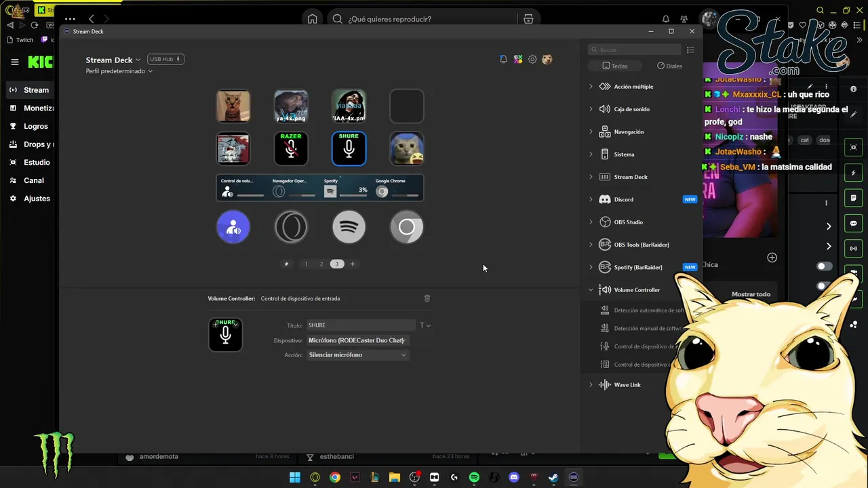
Task: Click the Opera browser dial button
Action: 291,227
